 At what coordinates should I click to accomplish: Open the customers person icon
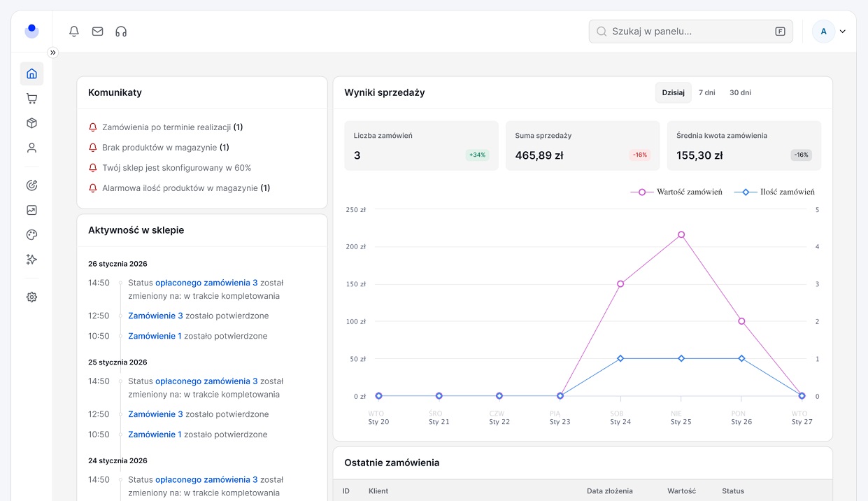(31, 148)
